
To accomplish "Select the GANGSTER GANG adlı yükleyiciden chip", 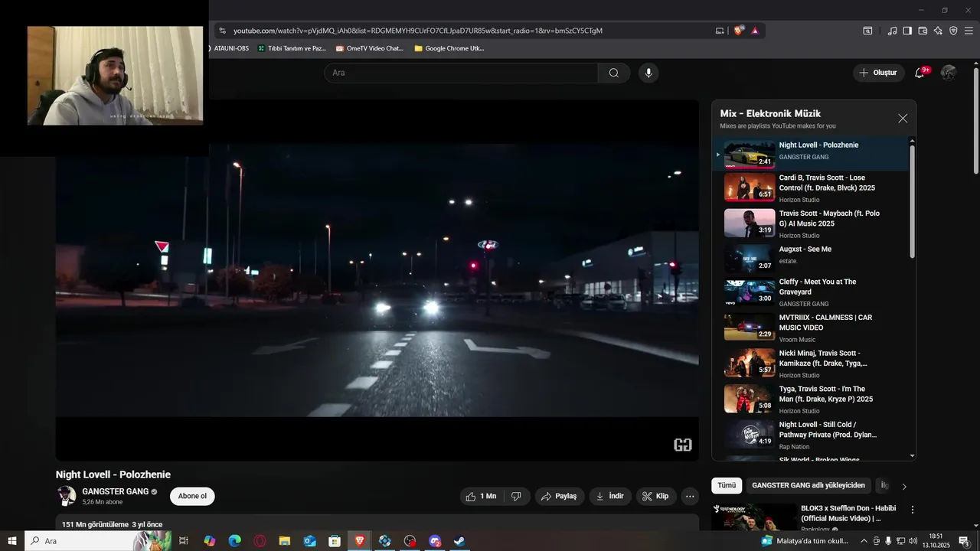I will (808, 485).
